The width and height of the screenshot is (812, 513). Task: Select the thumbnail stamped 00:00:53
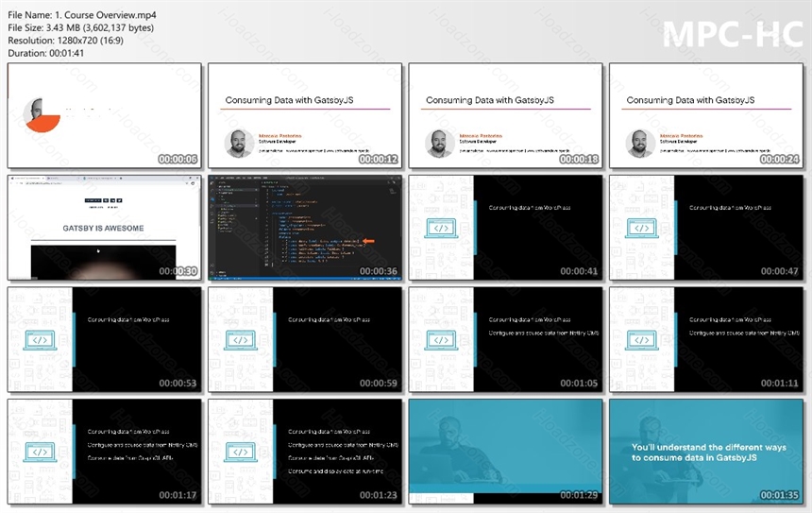pos(104,339)
